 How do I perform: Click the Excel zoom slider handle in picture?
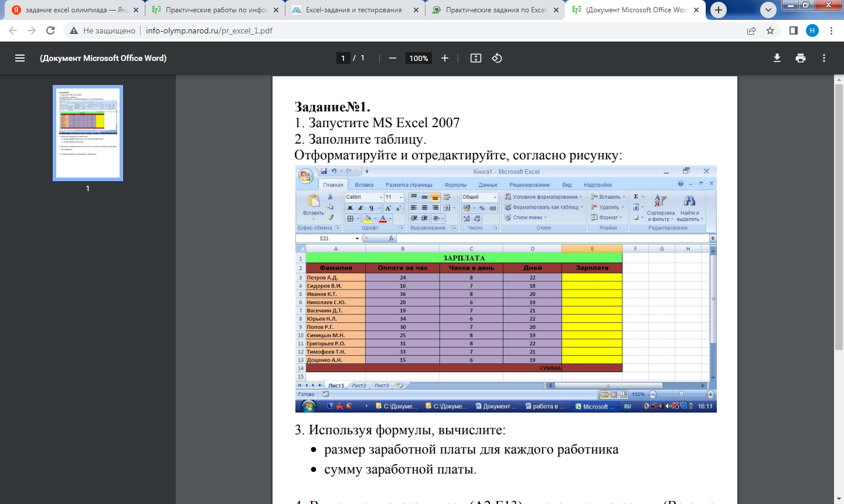[x=681, y=394]
